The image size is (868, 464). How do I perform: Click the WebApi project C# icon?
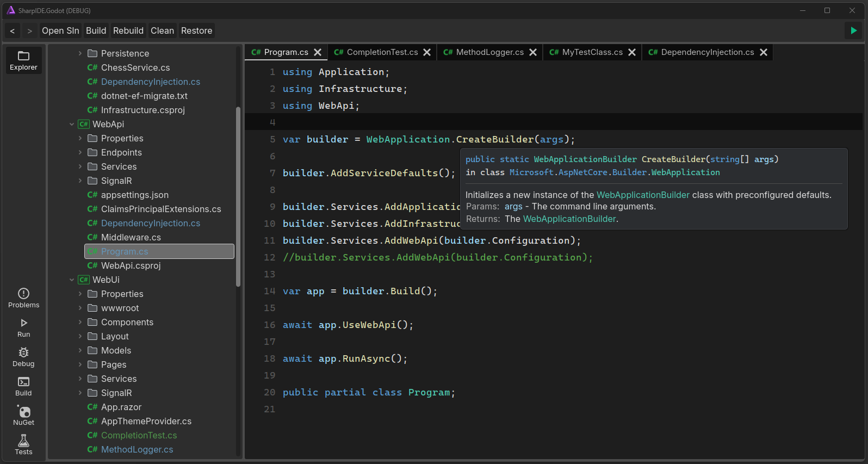[x=84, y=124]
